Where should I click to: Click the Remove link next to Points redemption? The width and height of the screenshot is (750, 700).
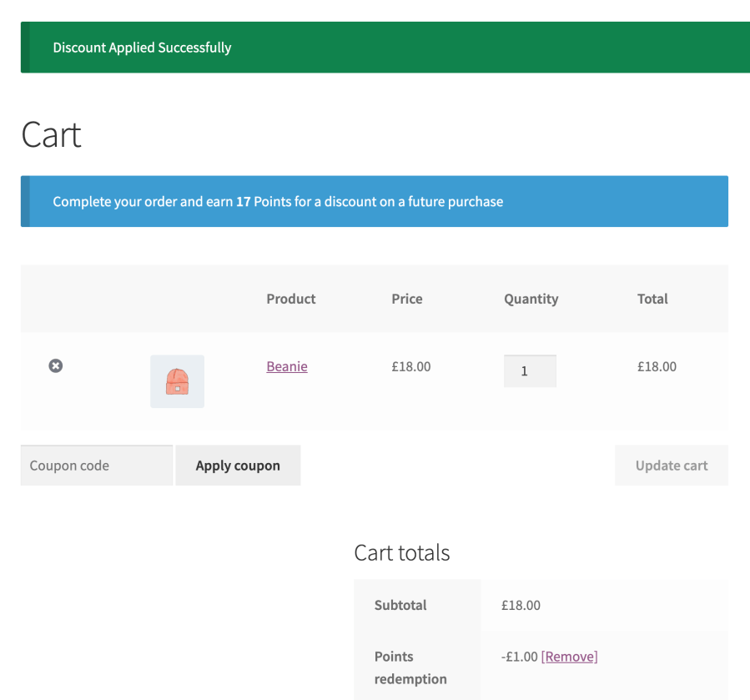pos(569,657)
